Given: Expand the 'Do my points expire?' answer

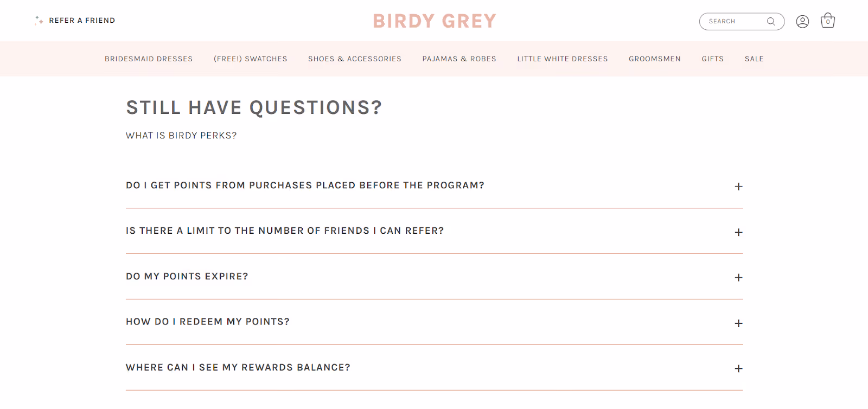Looking at the screenshot, I should [x=738, y=277].
